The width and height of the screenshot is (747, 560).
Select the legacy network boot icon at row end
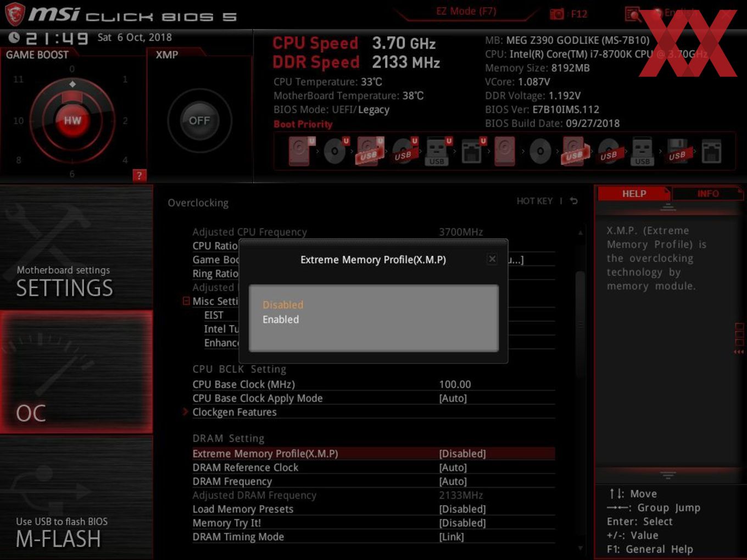[711, 151]
